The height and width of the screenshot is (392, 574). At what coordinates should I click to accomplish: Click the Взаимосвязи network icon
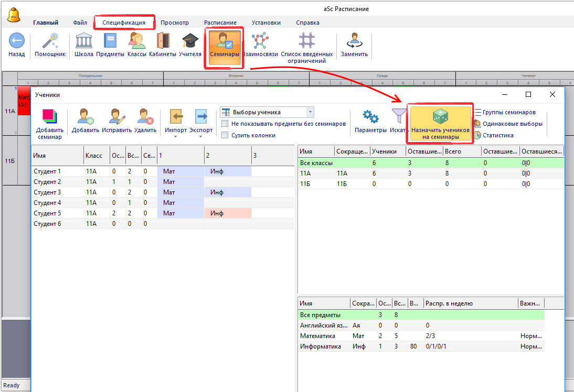259,41
